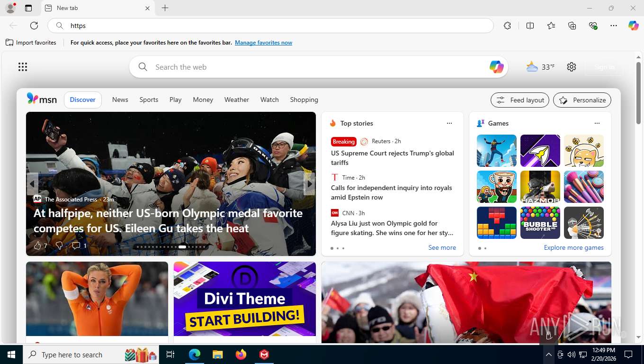Screen dimensions: 644x364
Task: Focus the Search the web box
Action: [x=318, y=67]
